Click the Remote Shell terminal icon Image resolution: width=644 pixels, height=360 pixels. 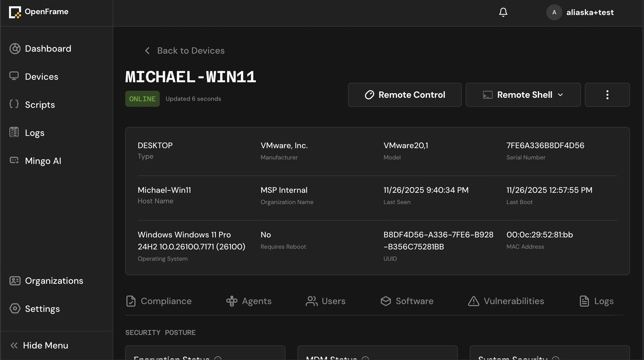click(x=488, y=95)
